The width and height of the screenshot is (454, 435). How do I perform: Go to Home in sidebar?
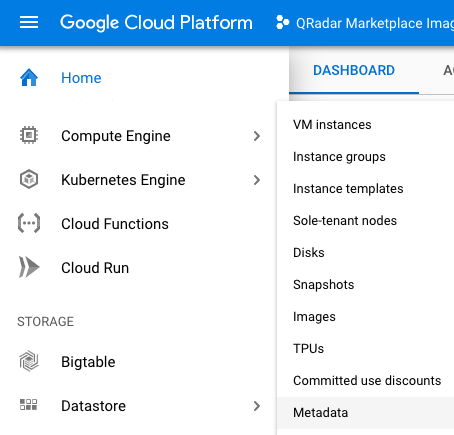pos(81,78)
